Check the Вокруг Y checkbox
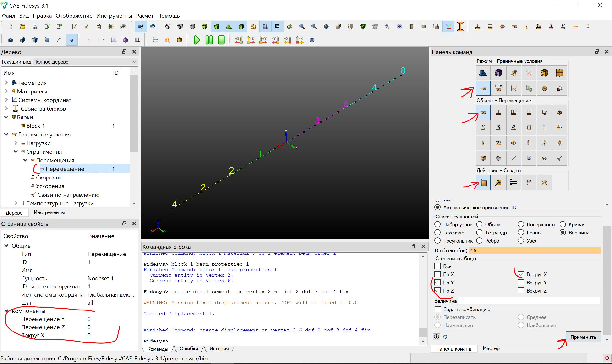Image resolution: width=612 pixels, height=364 pixels. point(521,282)
